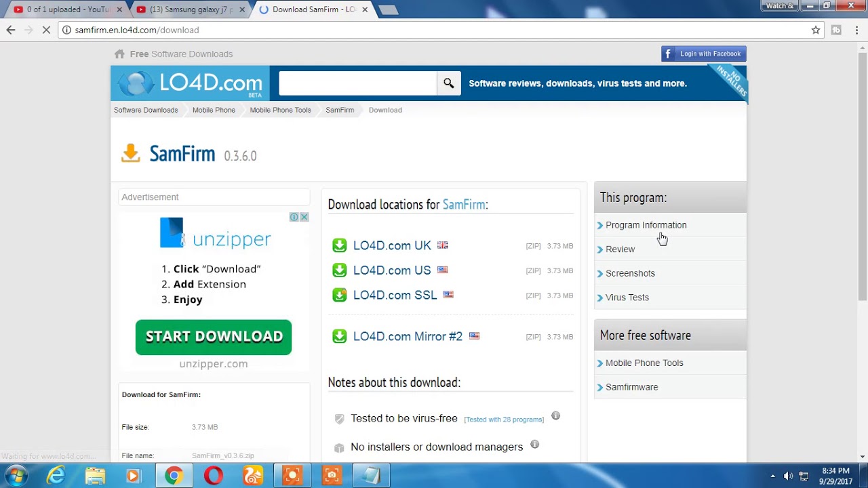Click the browser back arrow button
This screenshot has height=488, width=868.
[10, 30]
